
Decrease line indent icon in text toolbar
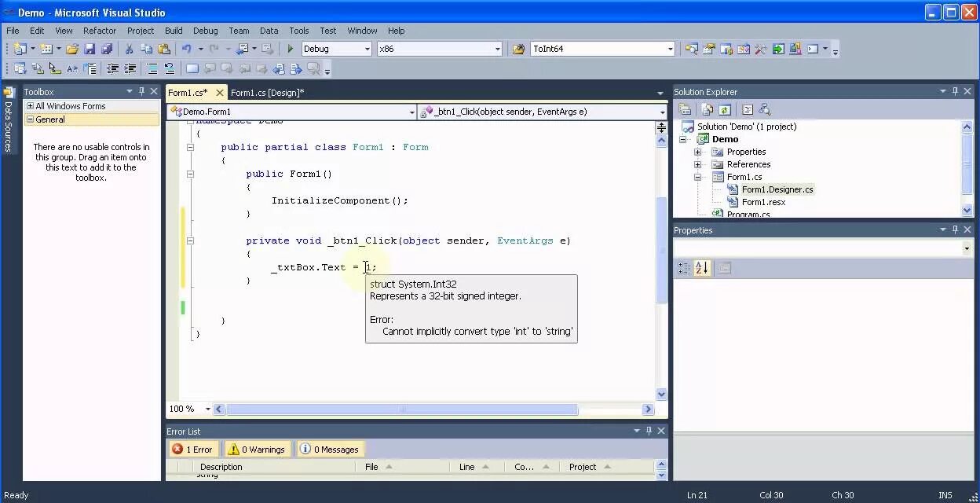(x=113, y=69)
